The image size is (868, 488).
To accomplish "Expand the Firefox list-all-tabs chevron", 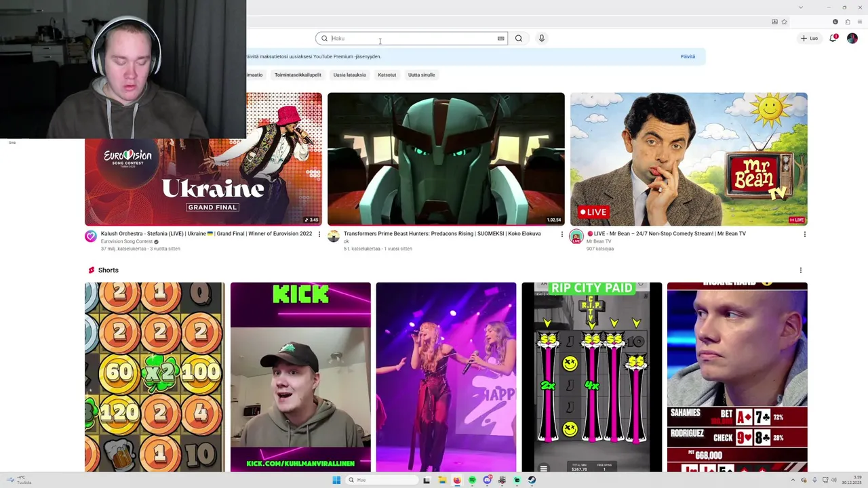I will 800,7.
